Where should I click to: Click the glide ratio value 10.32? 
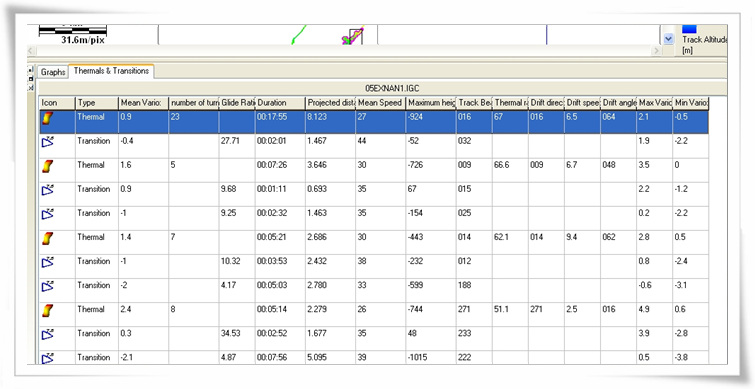pos(230,261)
